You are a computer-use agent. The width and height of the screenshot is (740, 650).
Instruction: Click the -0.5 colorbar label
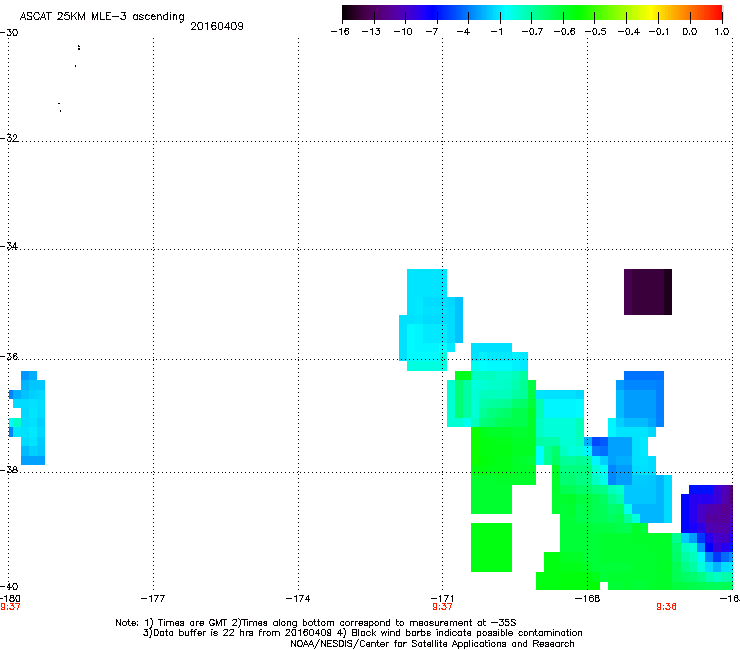(596, 32)
